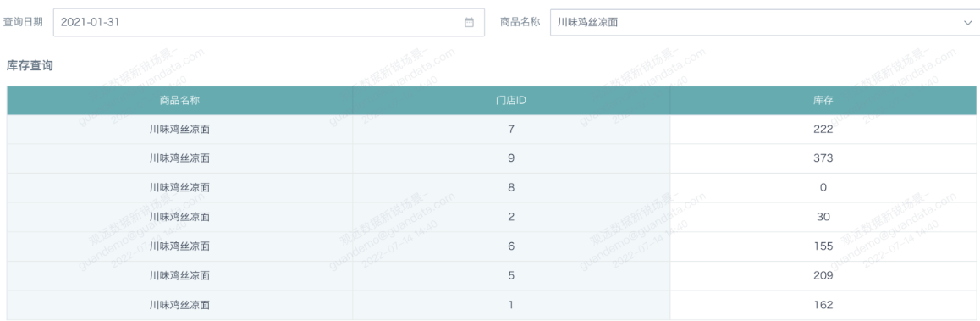
Task: Click the stock value 373 cell
Action: [x=823, y=158]
